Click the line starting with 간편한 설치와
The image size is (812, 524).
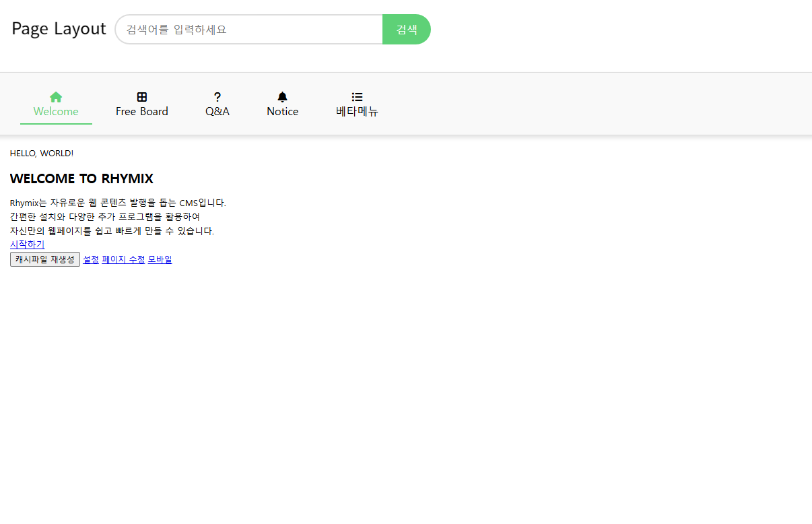tap(105, 217)
